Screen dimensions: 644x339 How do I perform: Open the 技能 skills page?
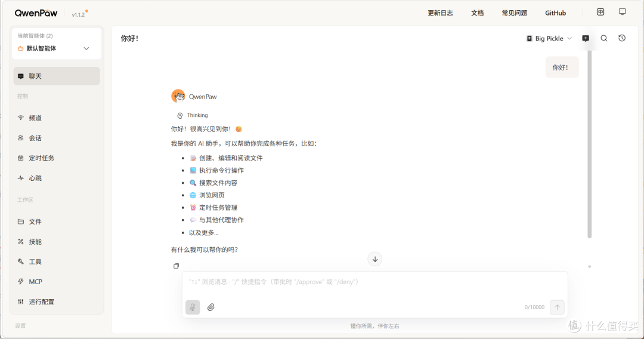coord(57,242)
